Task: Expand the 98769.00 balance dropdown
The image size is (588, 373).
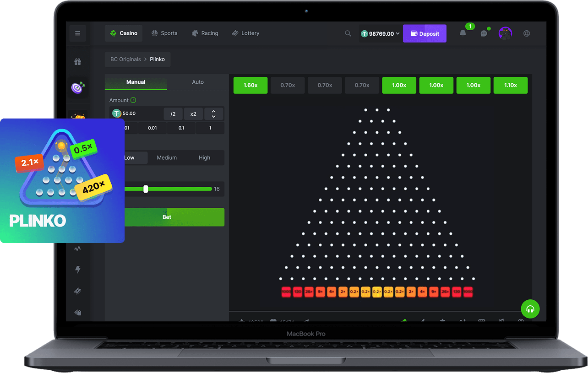Action: [x=380, y=33]
